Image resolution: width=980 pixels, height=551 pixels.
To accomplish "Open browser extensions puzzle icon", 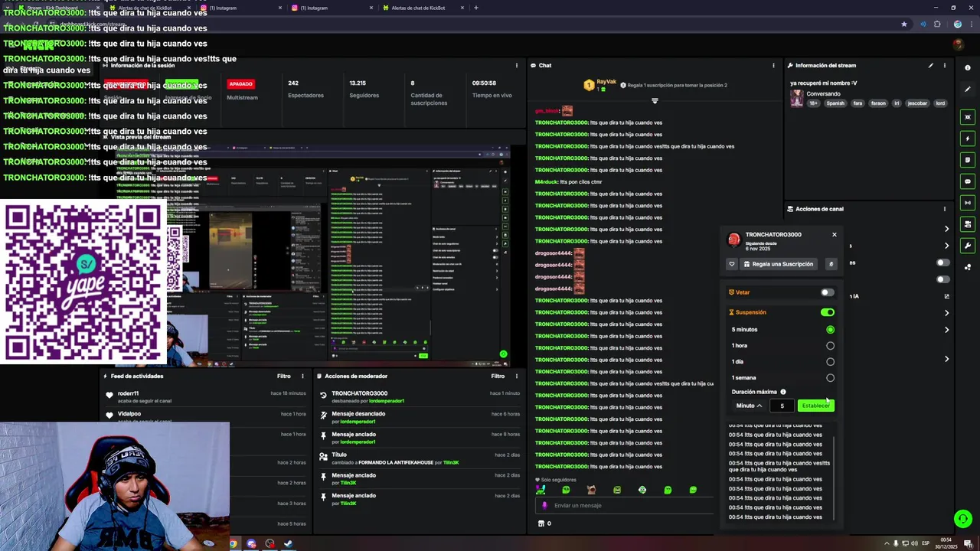I will [937, 24].
